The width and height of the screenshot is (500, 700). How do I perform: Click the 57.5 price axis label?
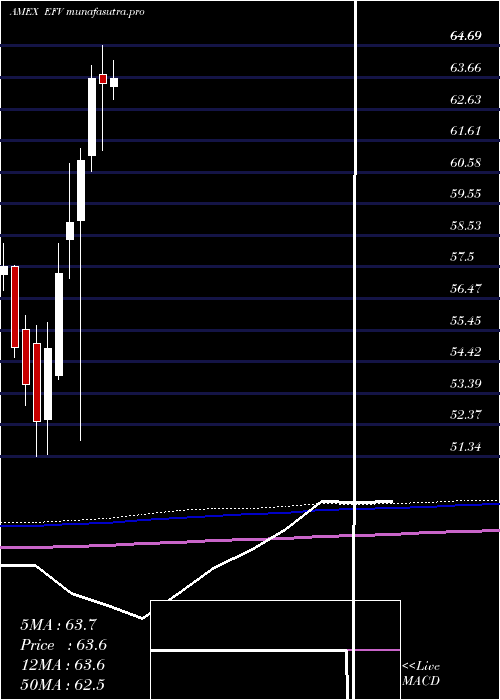(462, 257)
